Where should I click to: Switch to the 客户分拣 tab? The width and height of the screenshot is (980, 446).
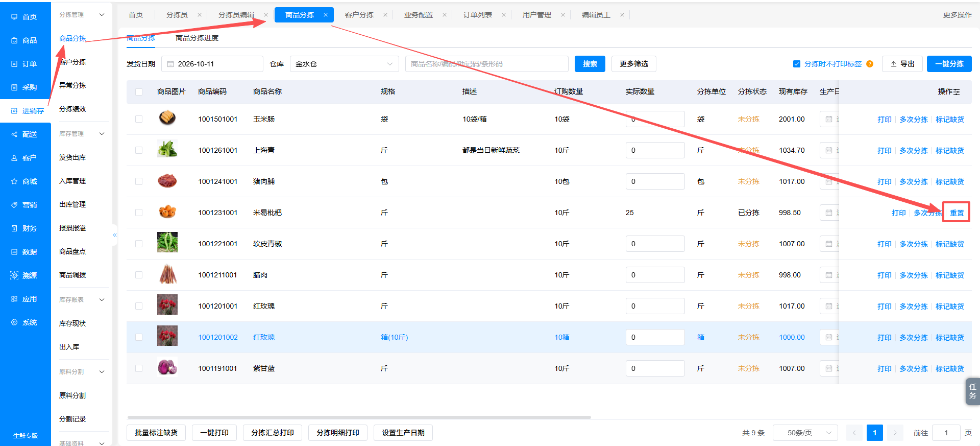point(359,15)
